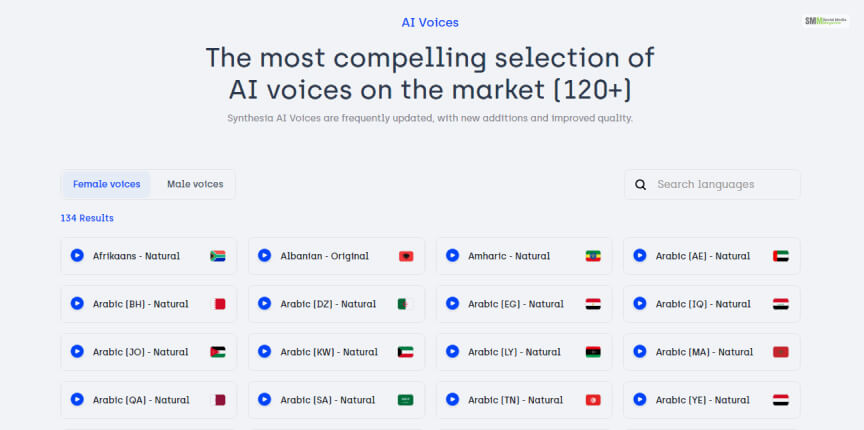Click play icon for Amharic - Natural

452,256
